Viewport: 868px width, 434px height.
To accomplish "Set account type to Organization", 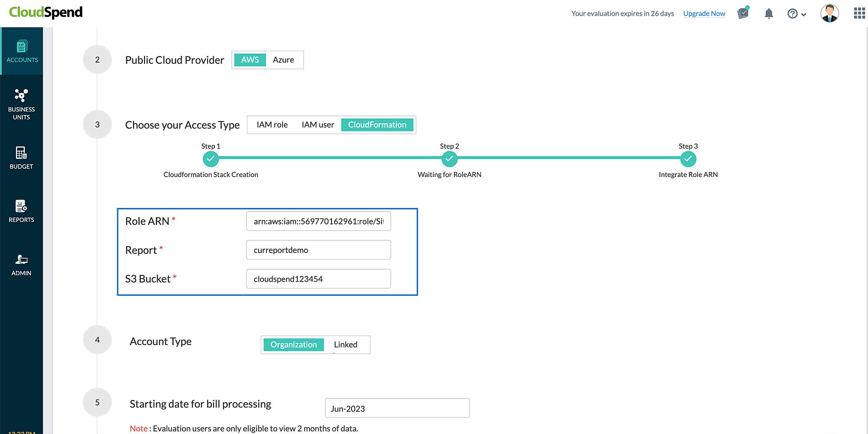I will (294, 345).
